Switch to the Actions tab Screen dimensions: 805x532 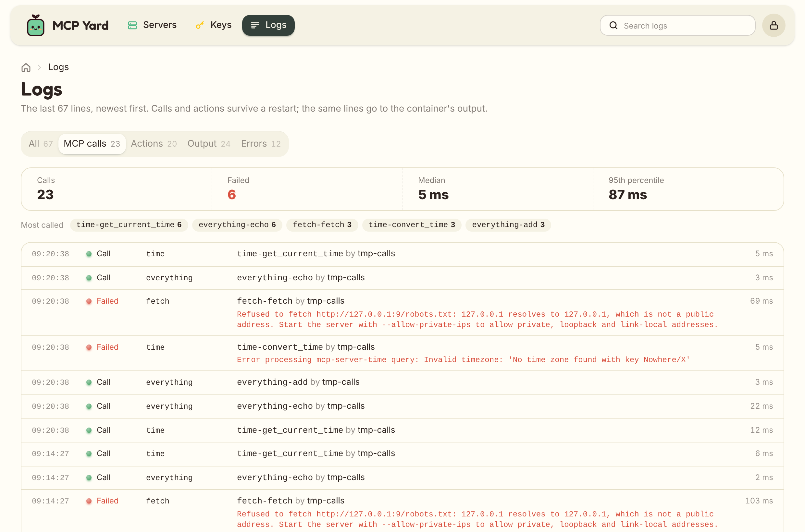tap(154, 144)
